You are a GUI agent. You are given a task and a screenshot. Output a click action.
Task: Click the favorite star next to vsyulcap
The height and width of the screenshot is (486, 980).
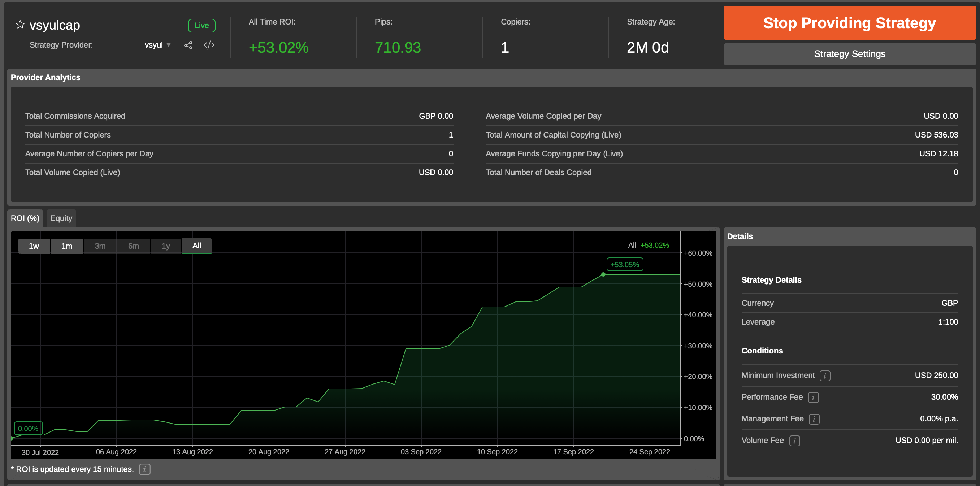[20, 25]
